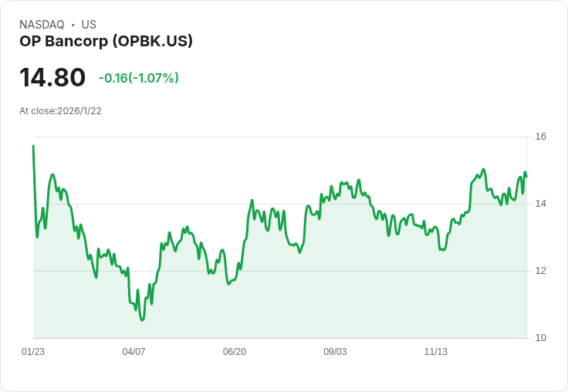Click the chart line's starting peak at the left edge
This screenshot has height=392, width=568.
coord(33,146)
